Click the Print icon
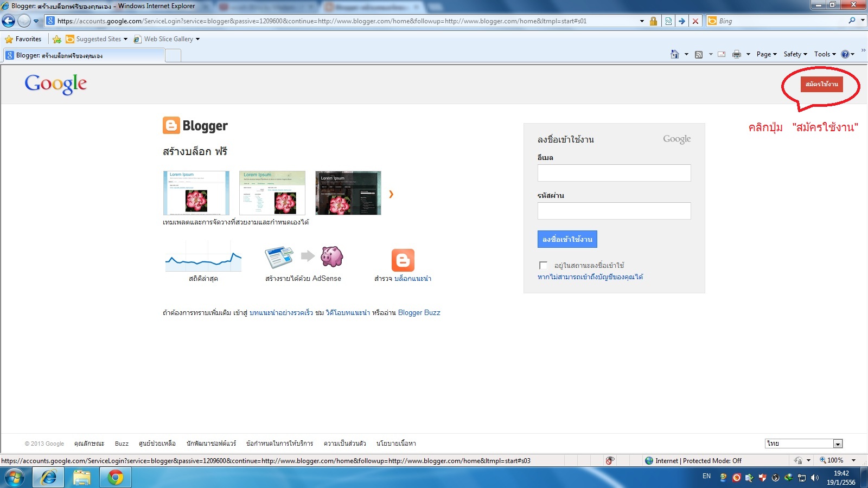The image size is (868, 488). tap(736, 54)
